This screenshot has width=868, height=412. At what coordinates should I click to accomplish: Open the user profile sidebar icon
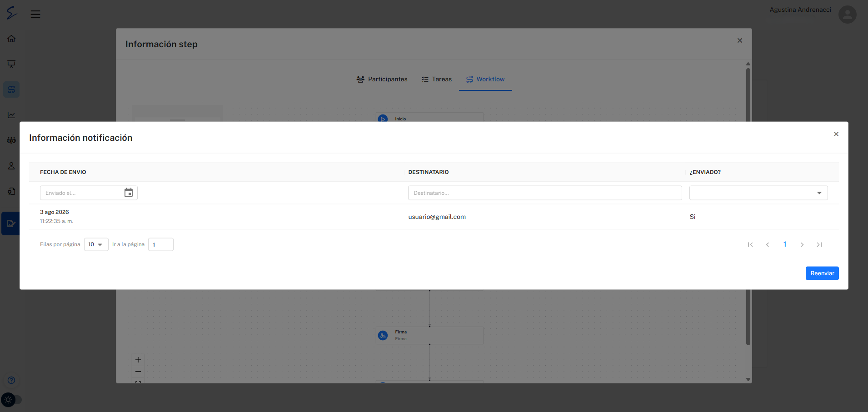click(11, 166)
